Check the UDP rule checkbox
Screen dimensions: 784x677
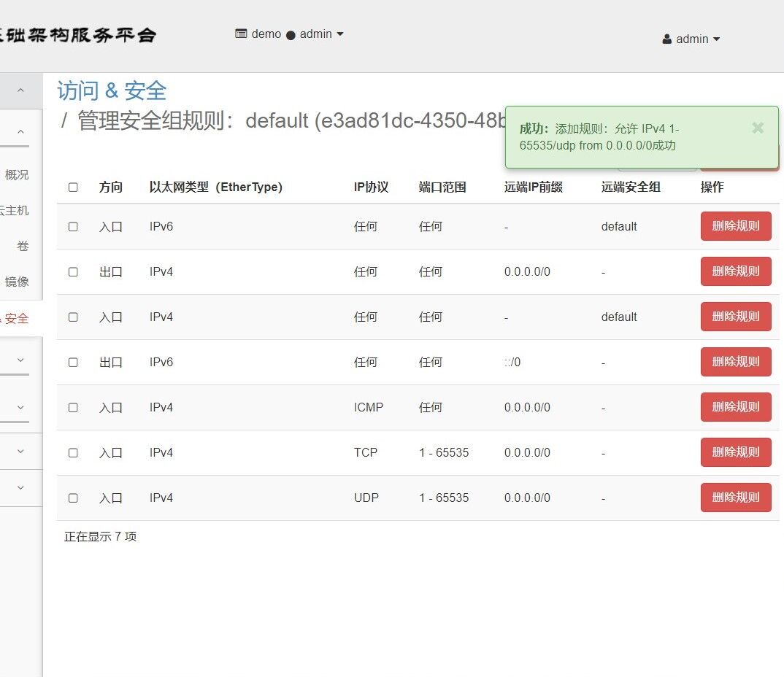coord(73,498)
